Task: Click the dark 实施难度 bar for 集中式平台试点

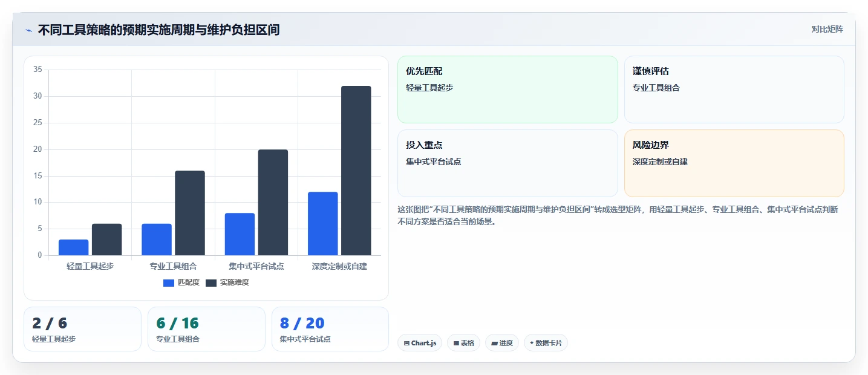Action: (x=273, y=203)
